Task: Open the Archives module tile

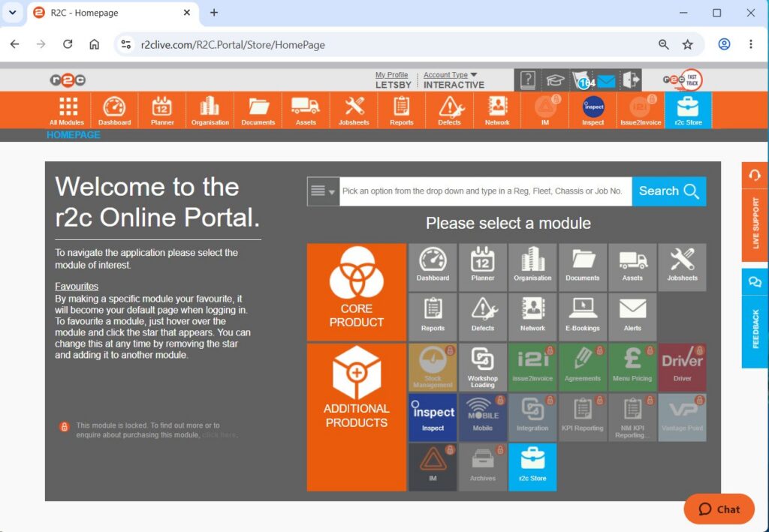Action: [483, 467]
